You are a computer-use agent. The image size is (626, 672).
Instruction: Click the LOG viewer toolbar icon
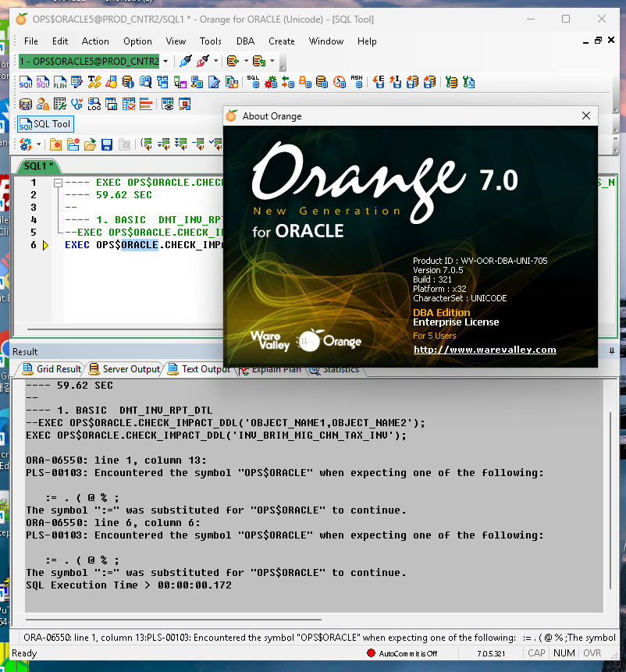[94, 104]
